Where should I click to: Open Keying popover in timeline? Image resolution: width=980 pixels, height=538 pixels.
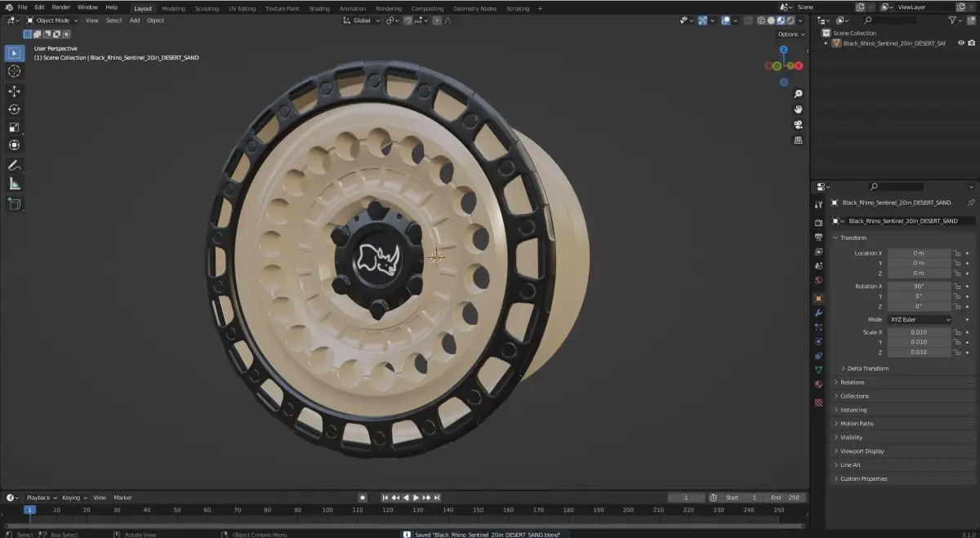pyautogui.click(x=73, y=497)
